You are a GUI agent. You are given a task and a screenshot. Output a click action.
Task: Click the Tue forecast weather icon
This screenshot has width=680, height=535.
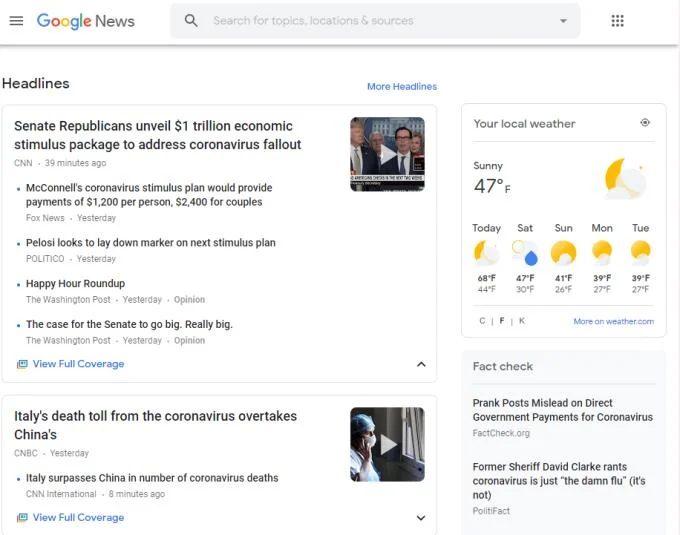pos(641,253)
